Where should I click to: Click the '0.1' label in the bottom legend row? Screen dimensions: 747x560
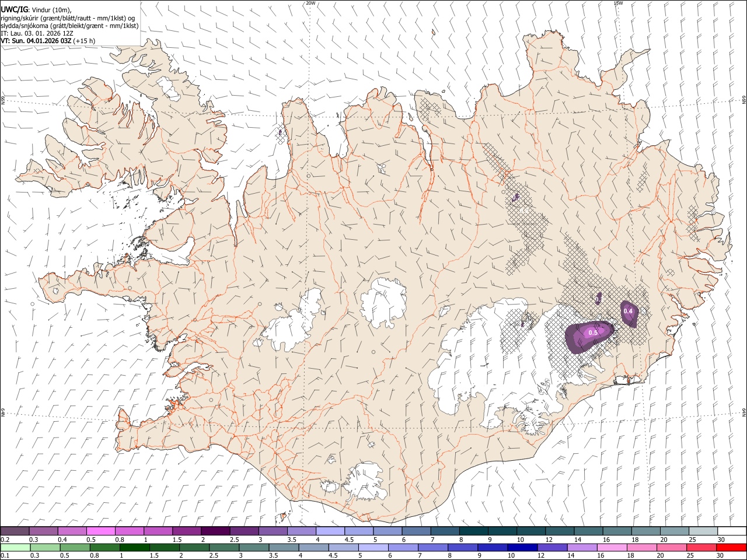pos(5,555)
